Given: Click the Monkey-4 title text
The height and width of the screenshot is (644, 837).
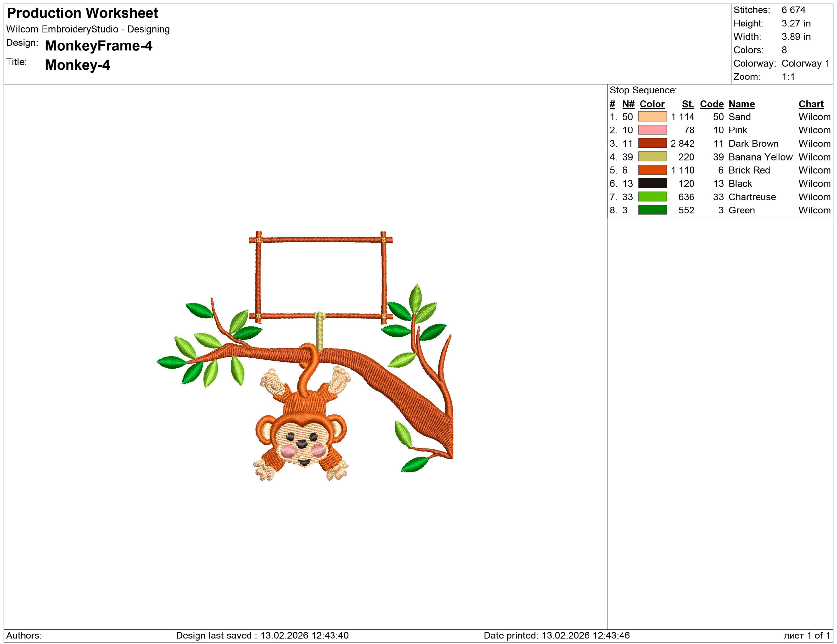Looking at the screenshot, I should pyautogui.click(x=77, y=65).
